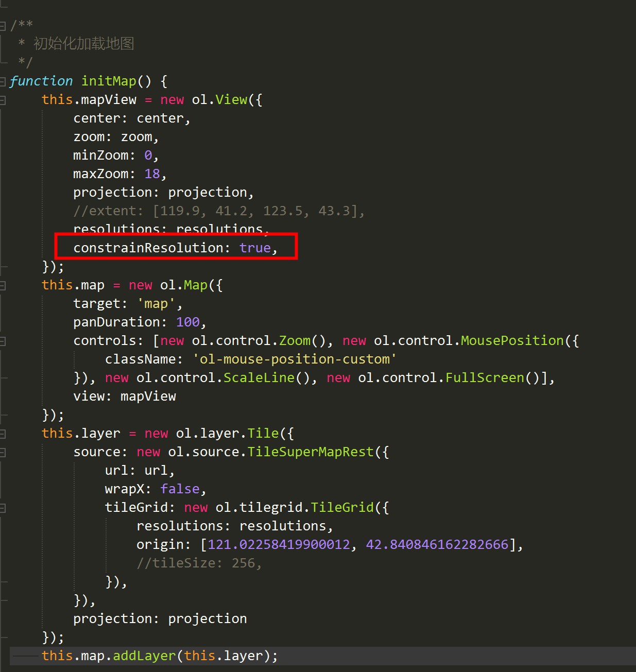636x672 pixels.
Task: Collapse the function initMap() fold marker
Action: tap(3, 81)
